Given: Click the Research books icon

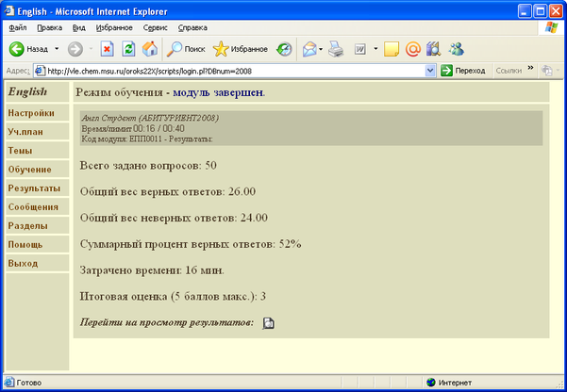Looking at the screenshot, I should click(433, 49).
